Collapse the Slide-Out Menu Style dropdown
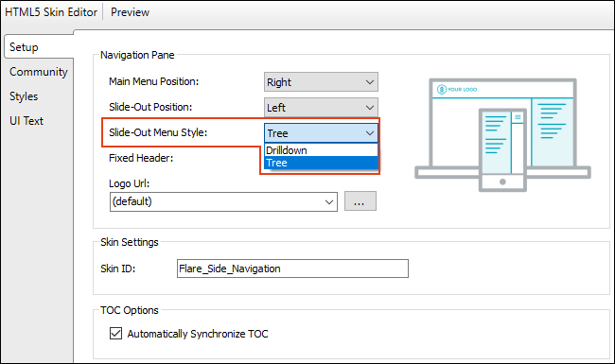This screenshot has width=615, height=364. coord(321,133)
